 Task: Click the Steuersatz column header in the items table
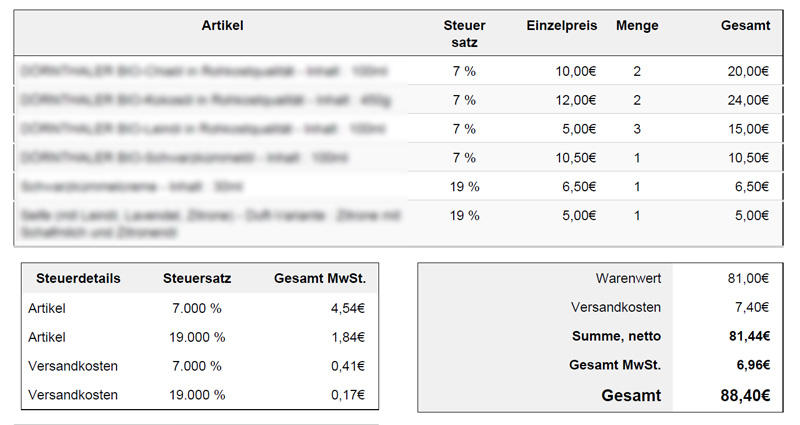[464, 34]
